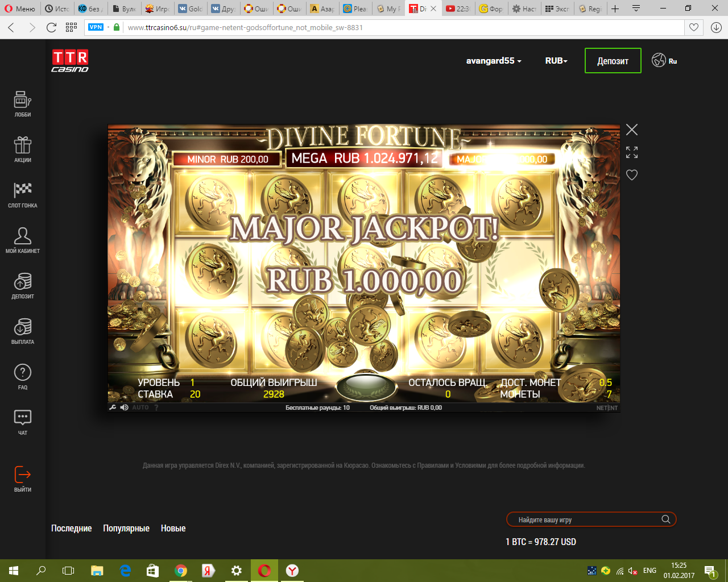Mute the game sound speaker icon
This screenshot has height=582, width=728.
pyautogui.click(x=125, y=408)
